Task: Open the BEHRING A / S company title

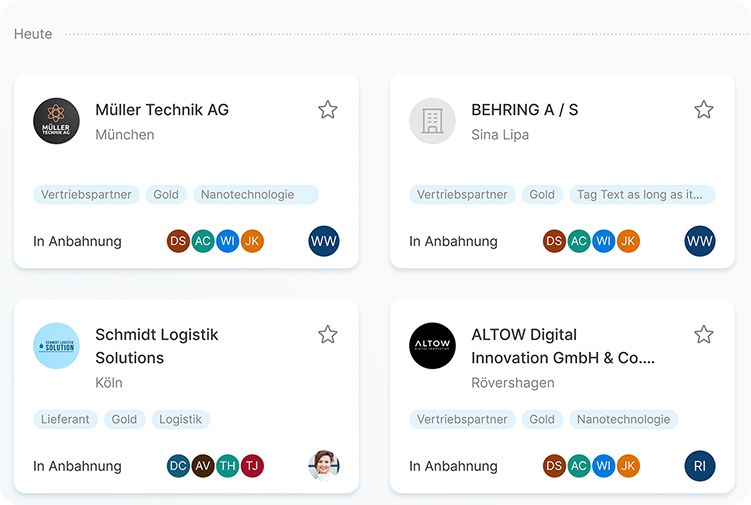Action: tap(525, 110)
